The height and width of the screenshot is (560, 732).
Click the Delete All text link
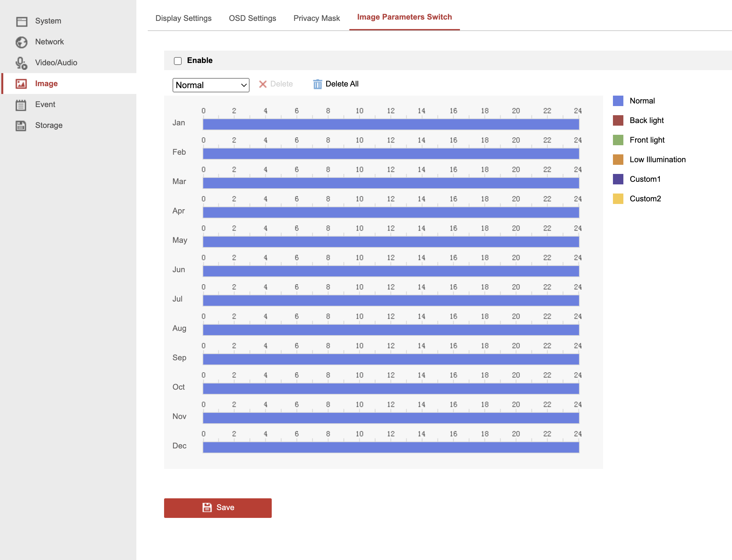tap(342, 84)
